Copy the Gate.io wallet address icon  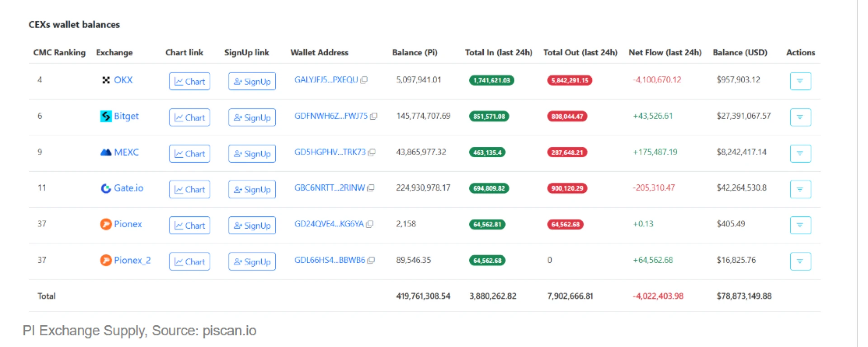[371, 188]
